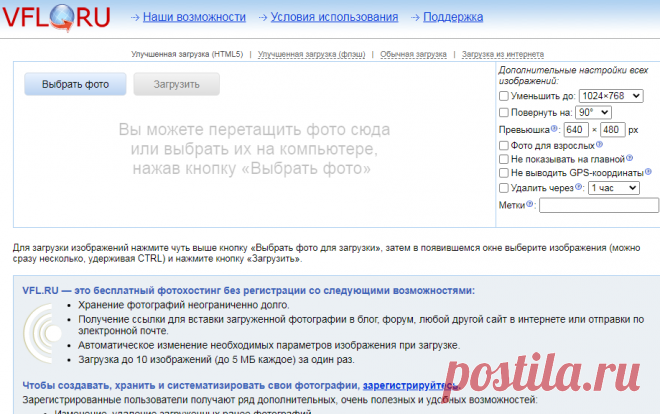Open help icon next to Удалить через
Image resolution: width=660 pixels, height=414 pixels.
[x=578, y=186]
